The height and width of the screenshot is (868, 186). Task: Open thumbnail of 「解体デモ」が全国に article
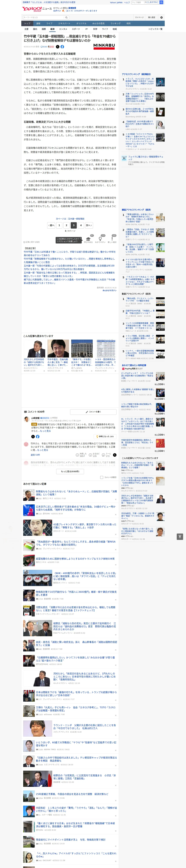82,348
